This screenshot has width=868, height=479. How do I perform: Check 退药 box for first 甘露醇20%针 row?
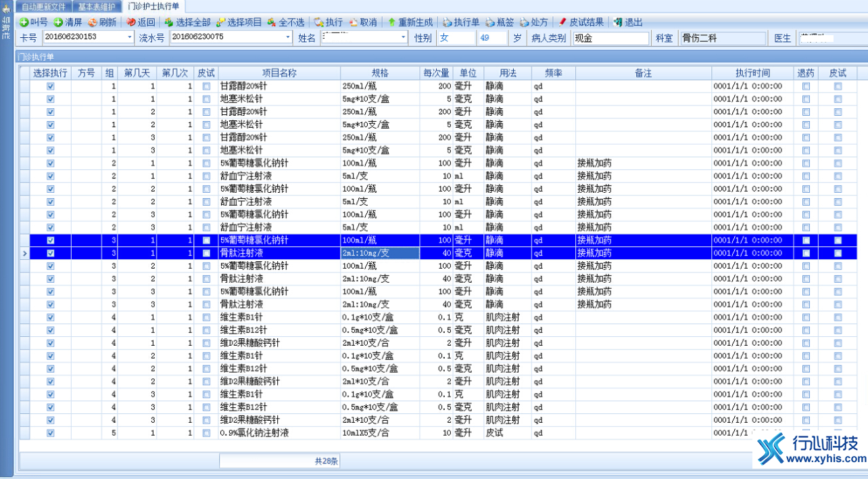[x=806, y=87]
